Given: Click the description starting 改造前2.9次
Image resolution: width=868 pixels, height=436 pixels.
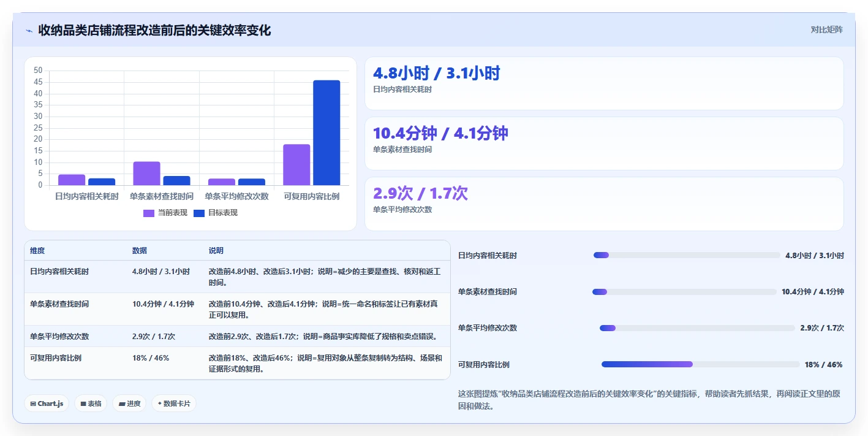Looking at the screenshot, I should click(323, 336).
